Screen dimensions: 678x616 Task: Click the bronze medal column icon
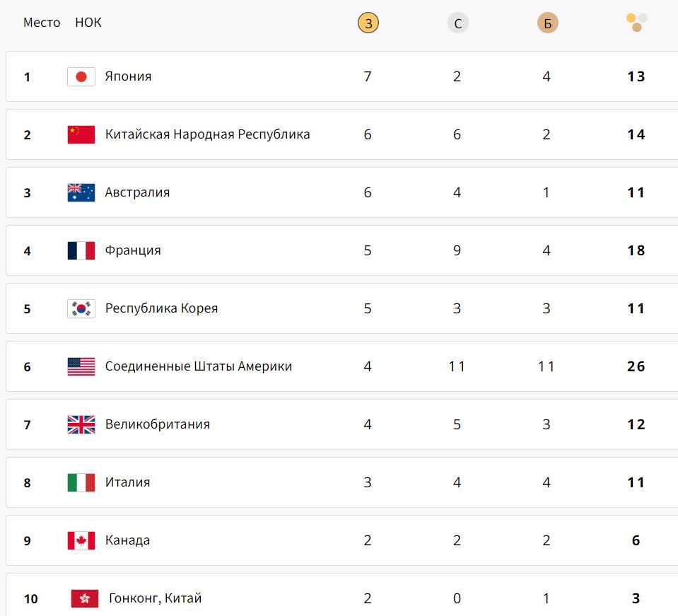[547, 23]
